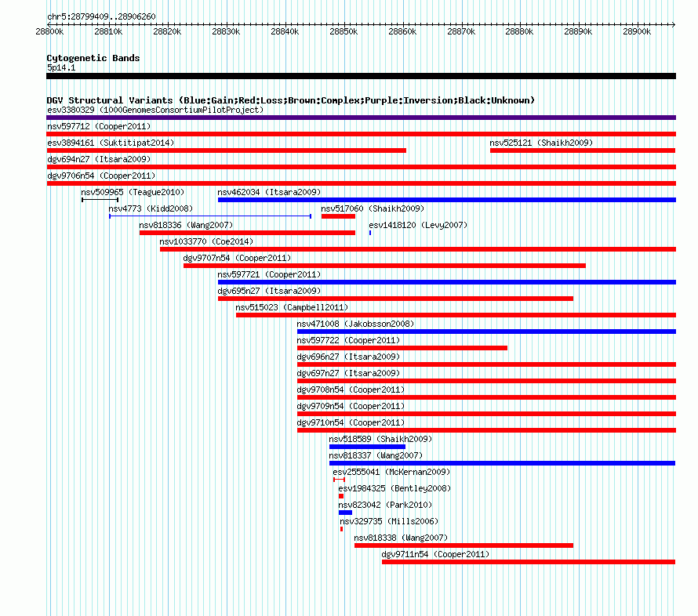
Task: Open nsv515023 (Campbell2011) label
Action: coord(292,307)
